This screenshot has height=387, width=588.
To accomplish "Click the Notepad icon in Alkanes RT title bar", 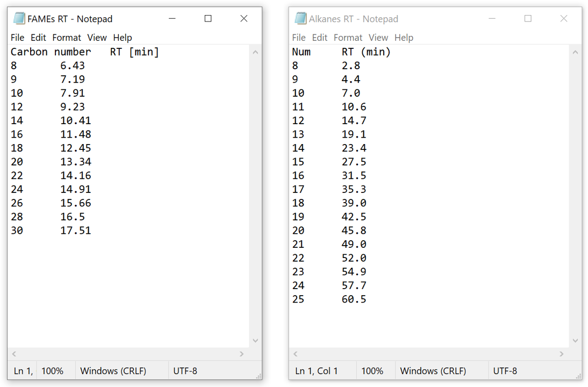I will click(300, 19).
